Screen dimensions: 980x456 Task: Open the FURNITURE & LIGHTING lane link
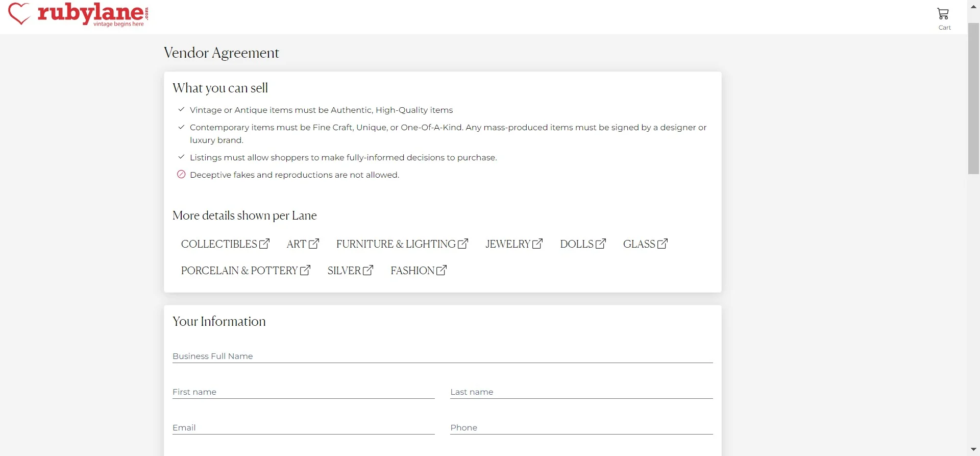coord(402,244)
